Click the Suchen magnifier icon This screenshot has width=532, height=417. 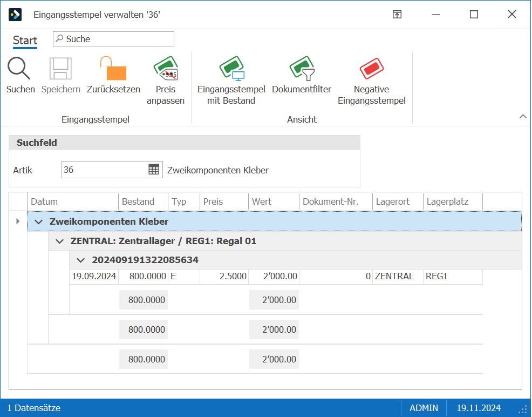tap(19, 69)
